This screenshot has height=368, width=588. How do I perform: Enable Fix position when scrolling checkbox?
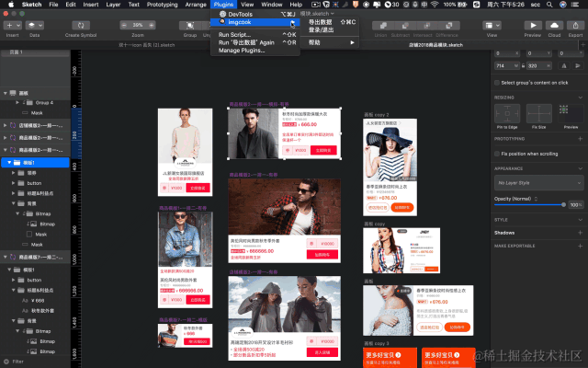(x=497, y=154)
